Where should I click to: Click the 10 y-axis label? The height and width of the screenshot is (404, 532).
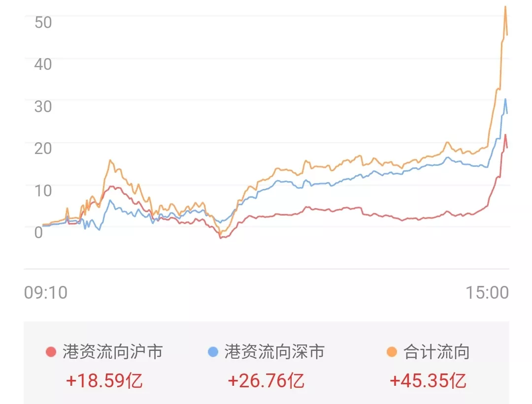[43, 190]
